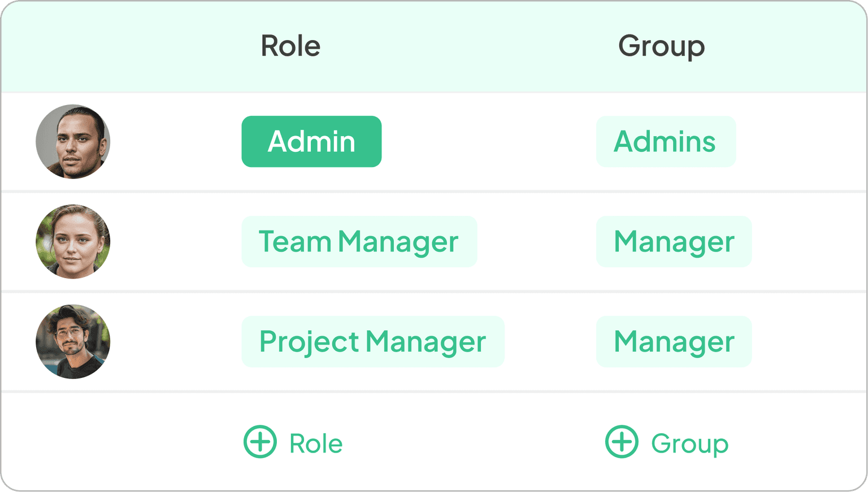Click the Manager group badge for Project Manager
The image size is (868, 492).
674,341
